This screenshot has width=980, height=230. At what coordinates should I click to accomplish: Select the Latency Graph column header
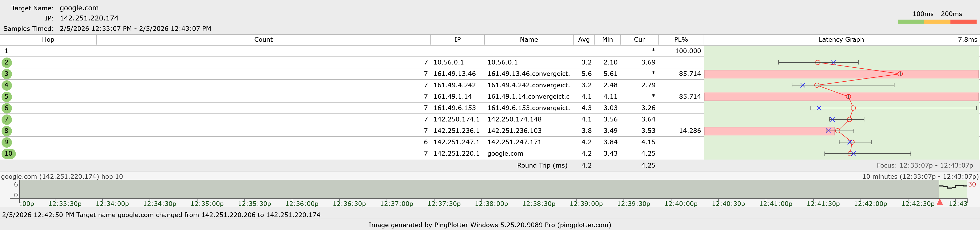pos(841,40)
